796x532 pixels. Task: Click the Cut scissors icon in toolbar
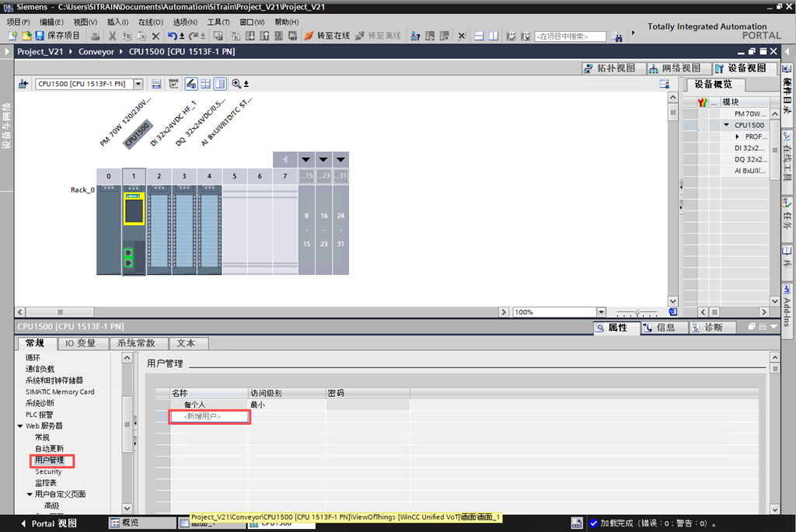(x=113, y=36)
